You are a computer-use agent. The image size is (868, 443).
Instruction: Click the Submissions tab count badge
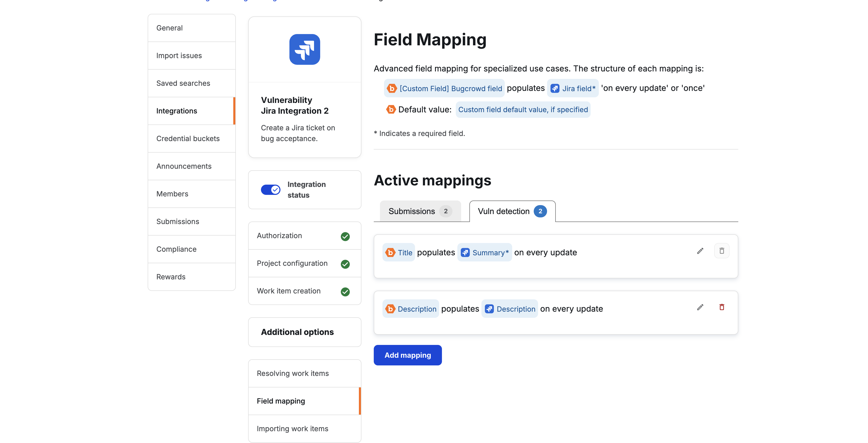click(x=446, y=211)
